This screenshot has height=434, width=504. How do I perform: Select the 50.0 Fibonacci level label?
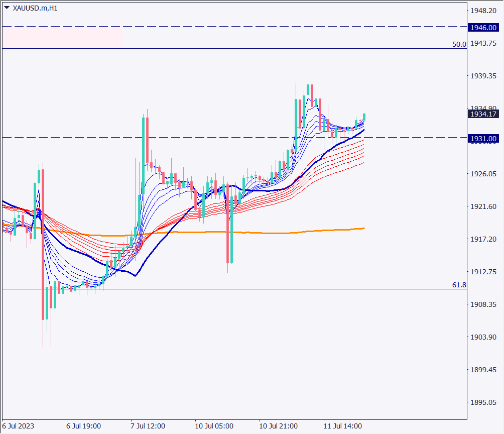(x=459, y=44)
